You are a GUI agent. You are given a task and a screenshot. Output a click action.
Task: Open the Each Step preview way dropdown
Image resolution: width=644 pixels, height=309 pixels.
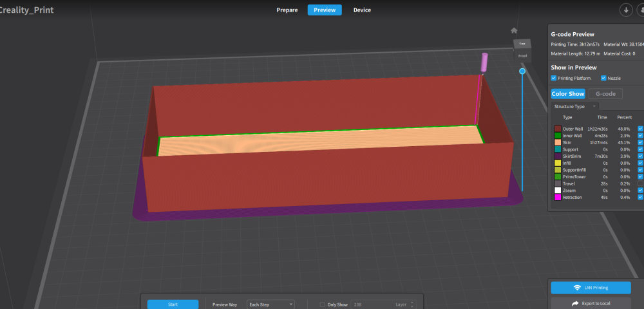tap(270, 304)
